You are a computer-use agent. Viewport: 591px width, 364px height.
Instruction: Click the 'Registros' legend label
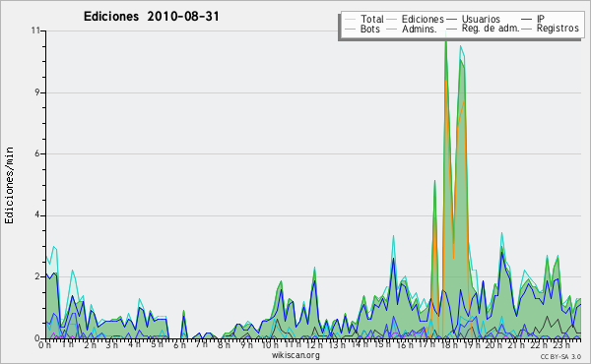point(558,29)
